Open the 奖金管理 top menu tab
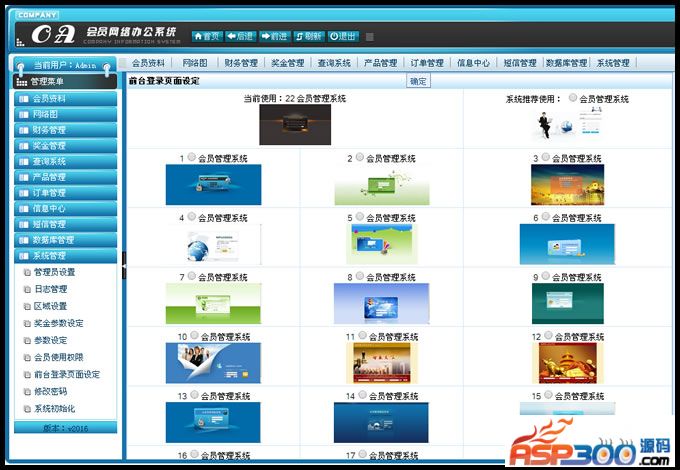Screen dimensions: 680x470 pos(288,63)
